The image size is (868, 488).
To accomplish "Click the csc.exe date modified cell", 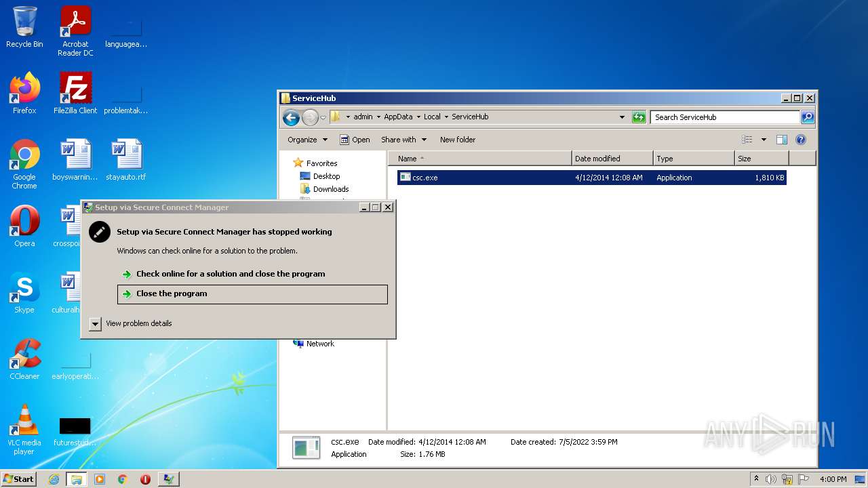I will point(608,178).
